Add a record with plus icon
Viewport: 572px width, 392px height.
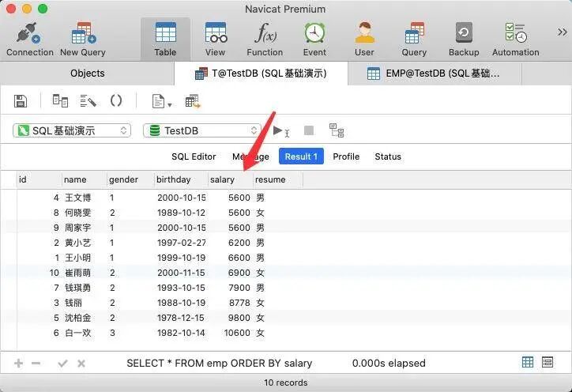[18, 364]
